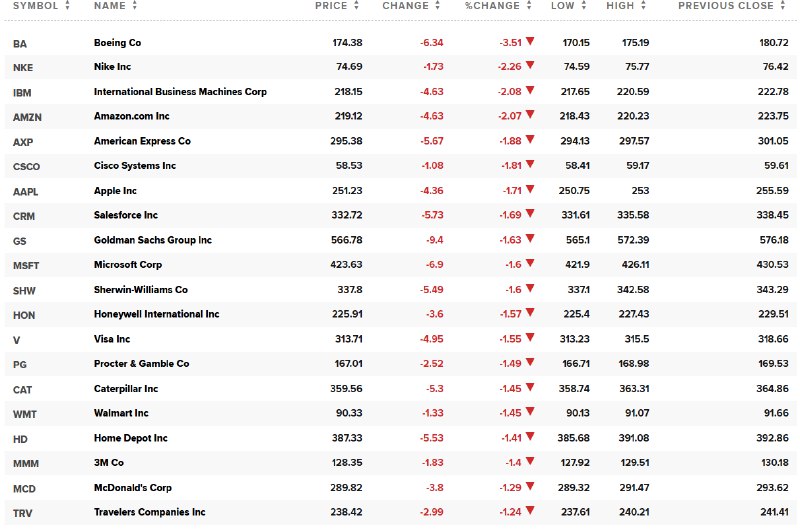The height and width of the screenshot is (530, 800).
Task: Open the Walmart Inc link
Action: point(121,413)
